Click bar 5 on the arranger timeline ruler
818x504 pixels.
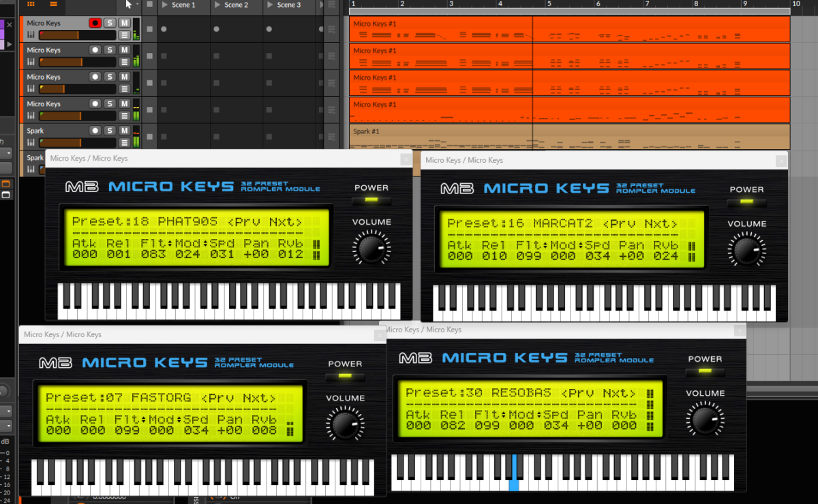click(x=548, y=4)
